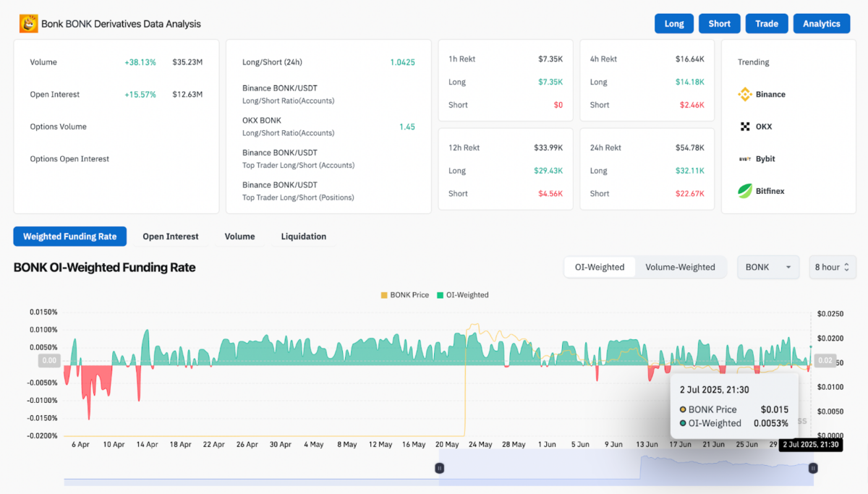Click the right range slider handle
This screenshot has height=494, width=868.
coord(813,468)
